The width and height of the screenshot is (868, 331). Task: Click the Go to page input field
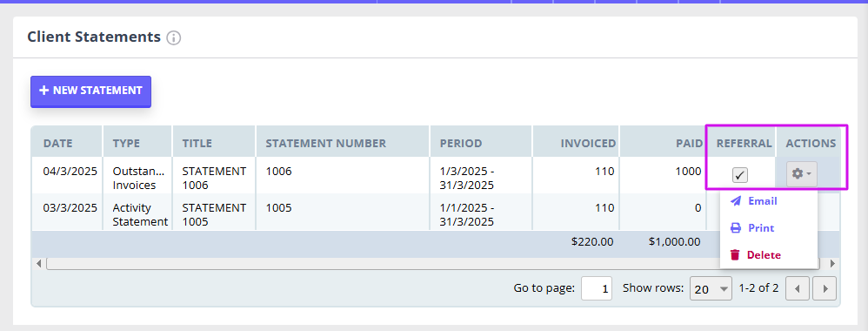tap(596, 289)
